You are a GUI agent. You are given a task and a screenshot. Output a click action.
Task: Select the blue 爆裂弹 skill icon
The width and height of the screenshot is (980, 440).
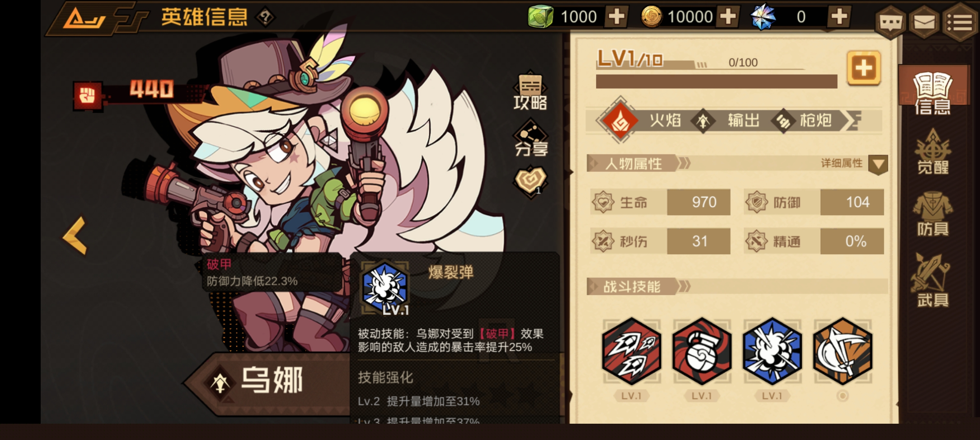point(772,351)
